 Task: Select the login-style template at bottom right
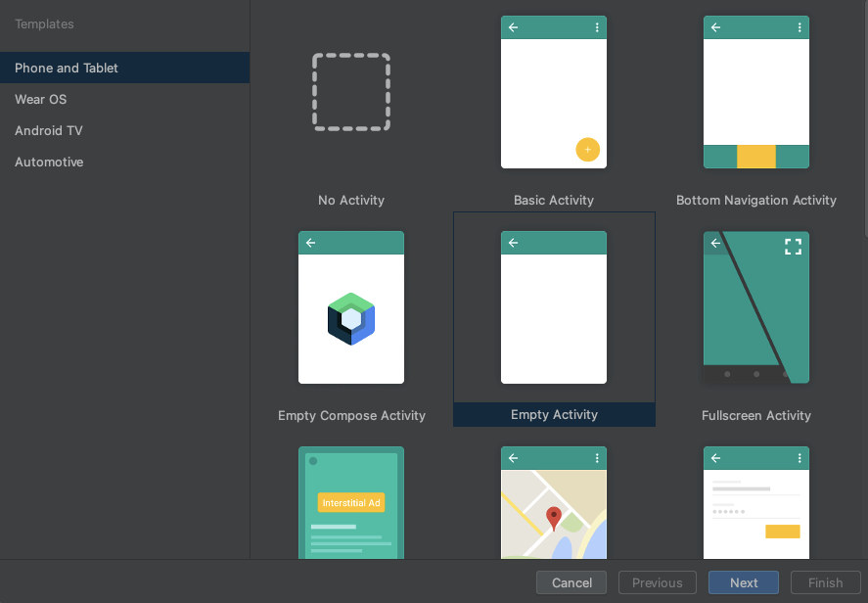(x=755, y=502)
